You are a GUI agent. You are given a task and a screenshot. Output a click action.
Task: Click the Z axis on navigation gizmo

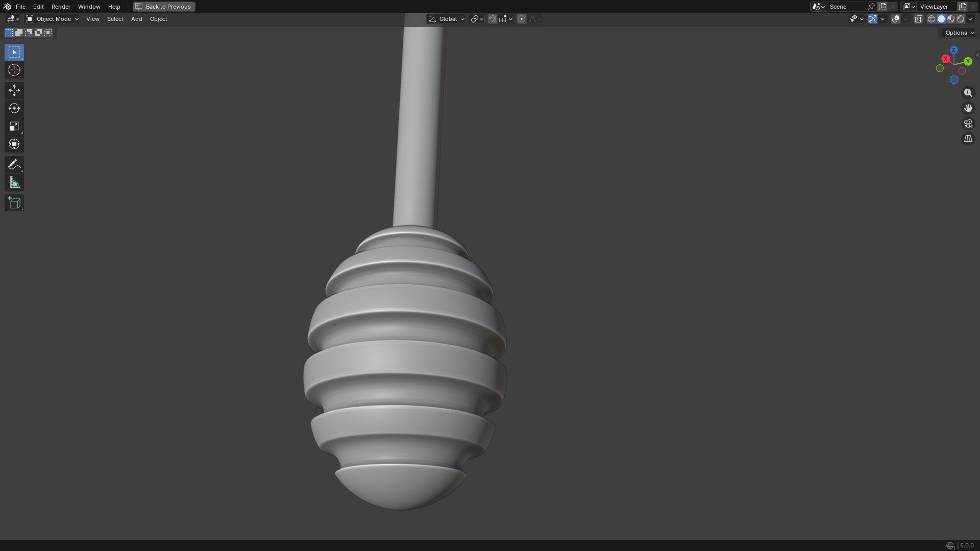point(953,50)
